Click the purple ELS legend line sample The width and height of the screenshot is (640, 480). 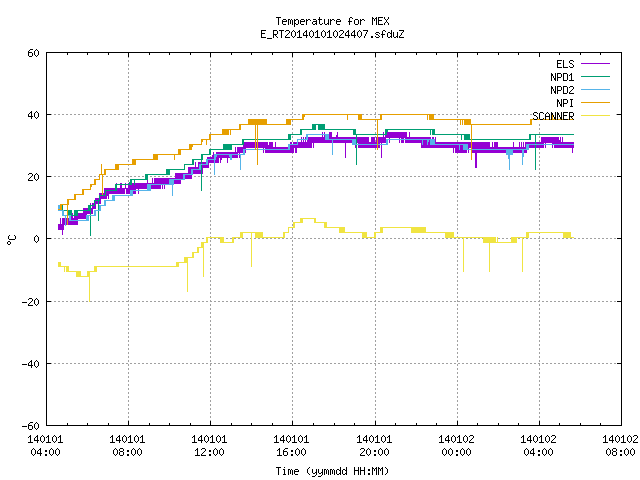pos(595,64)
